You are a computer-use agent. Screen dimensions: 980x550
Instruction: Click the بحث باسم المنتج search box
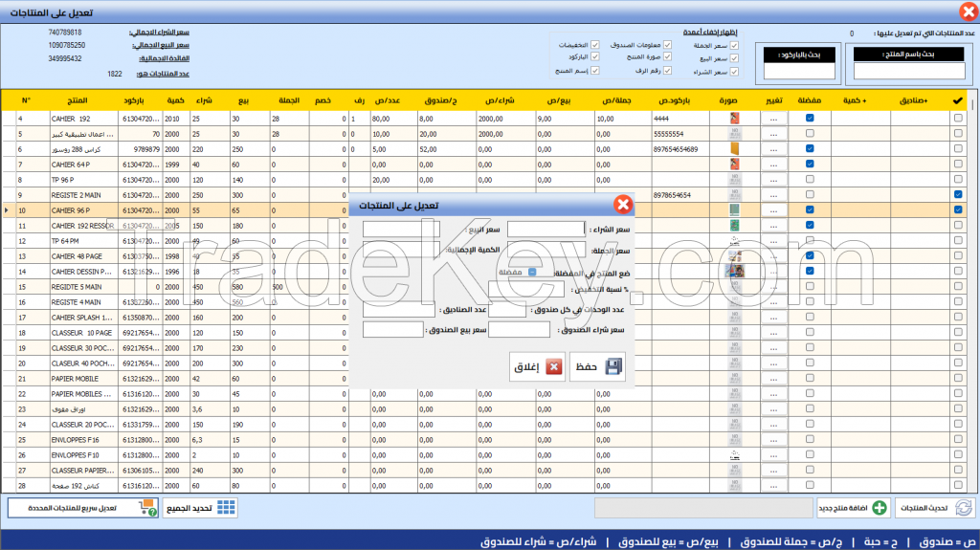click(909, 71)
